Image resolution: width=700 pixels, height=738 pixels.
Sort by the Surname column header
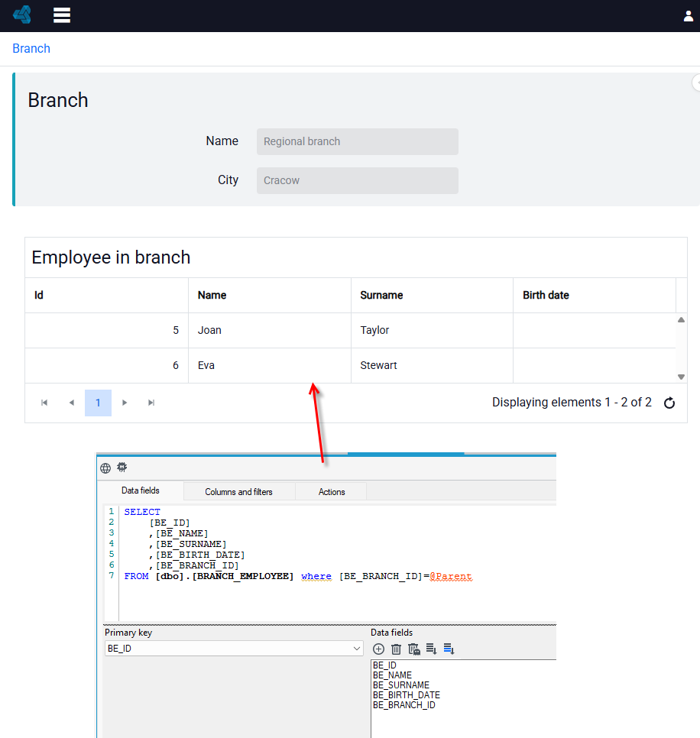pyautogui.click(x=432, y=295)
